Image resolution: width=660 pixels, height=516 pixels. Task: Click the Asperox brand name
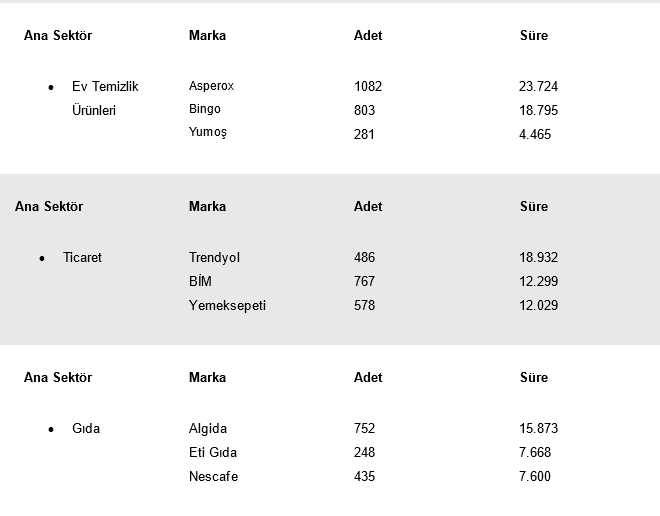click(211, 86)
